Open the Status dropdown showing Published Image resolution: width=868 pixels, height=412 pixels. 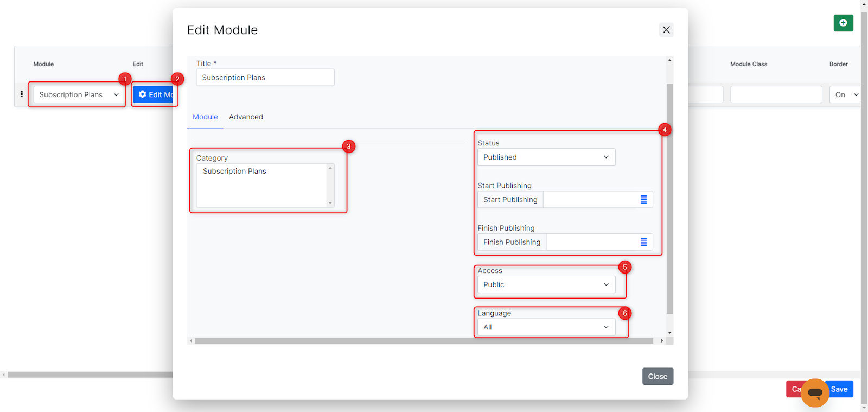546,157
